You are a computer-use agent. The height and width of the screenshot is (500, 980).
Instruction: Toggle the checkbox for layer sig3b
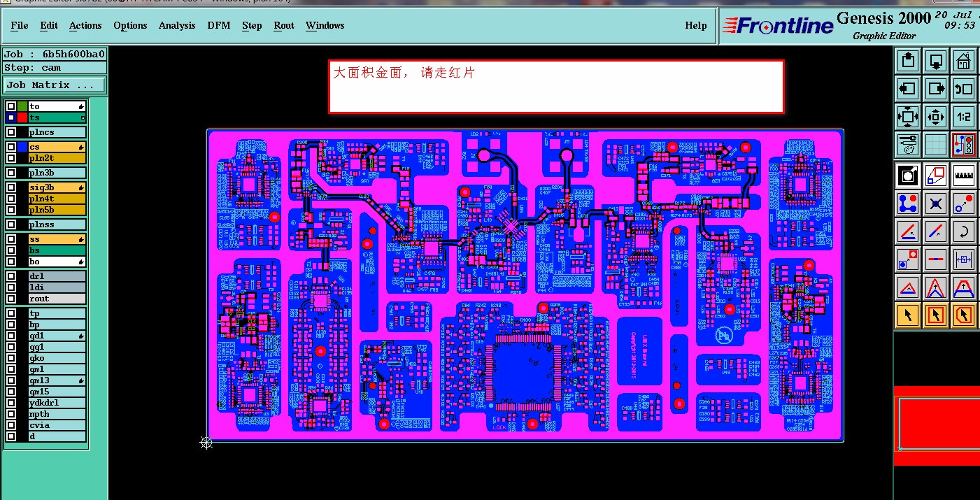(11, 187)
